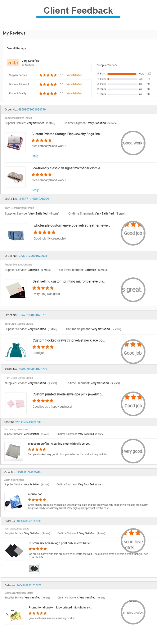Image resolution: width=157 pixels, height=644 pixels.
Task: Click the mouse pad product image
Action: pos(14,501)
